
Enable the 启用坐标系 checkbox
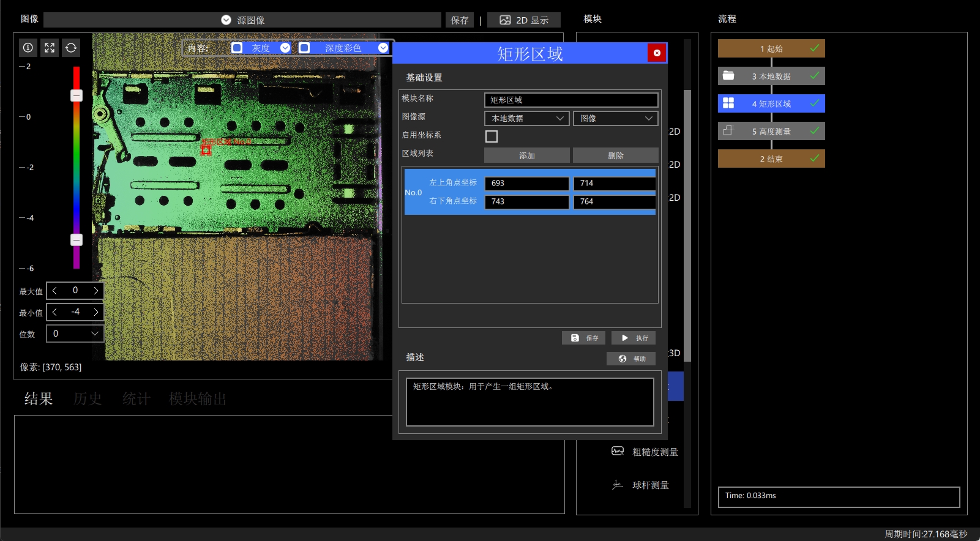tap(492, 136)
